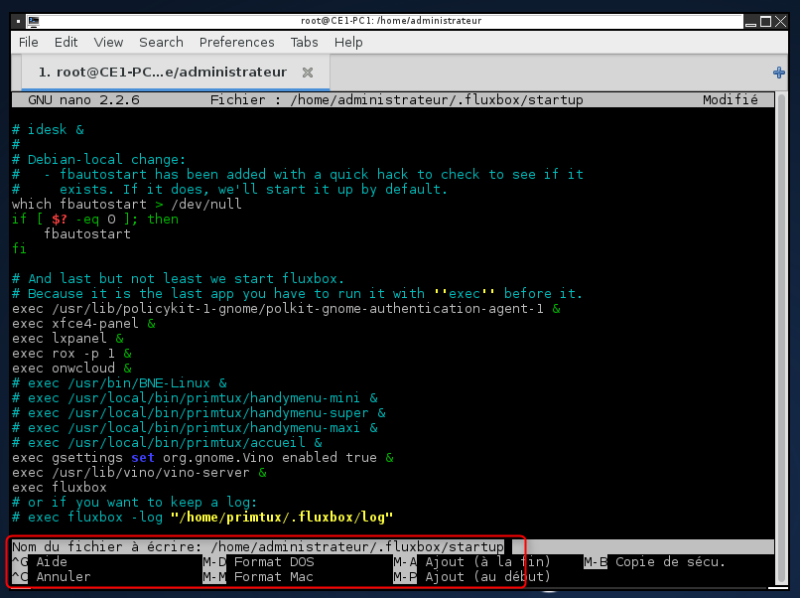Viewport: 800px width, 598px height.
Task: Click the primtux/accueil commented line
Action: coord(167,442)
